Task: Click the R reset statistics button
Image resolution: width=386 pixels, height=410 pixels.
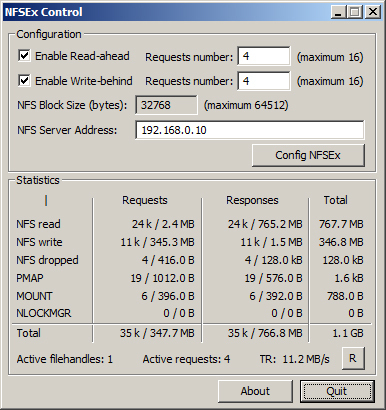Action: [x=353, y=358]
